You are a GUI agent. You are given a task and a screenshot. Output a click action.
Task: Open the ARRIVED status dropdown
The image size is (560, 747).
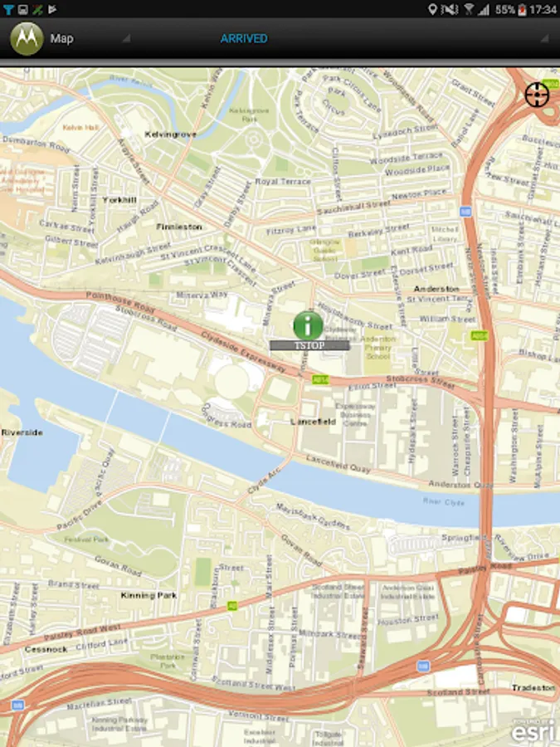tap(545, 39)
